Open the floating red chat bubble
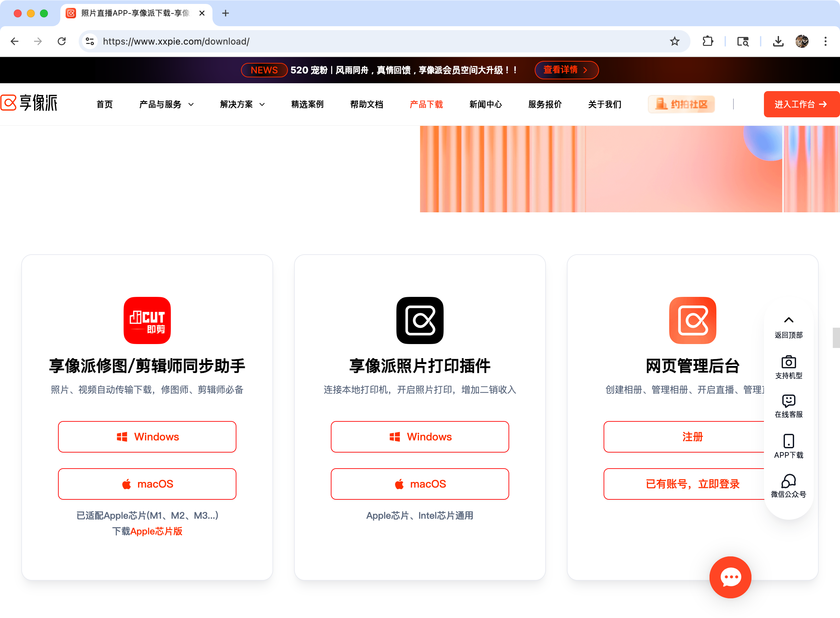 [x=730, y=577]
